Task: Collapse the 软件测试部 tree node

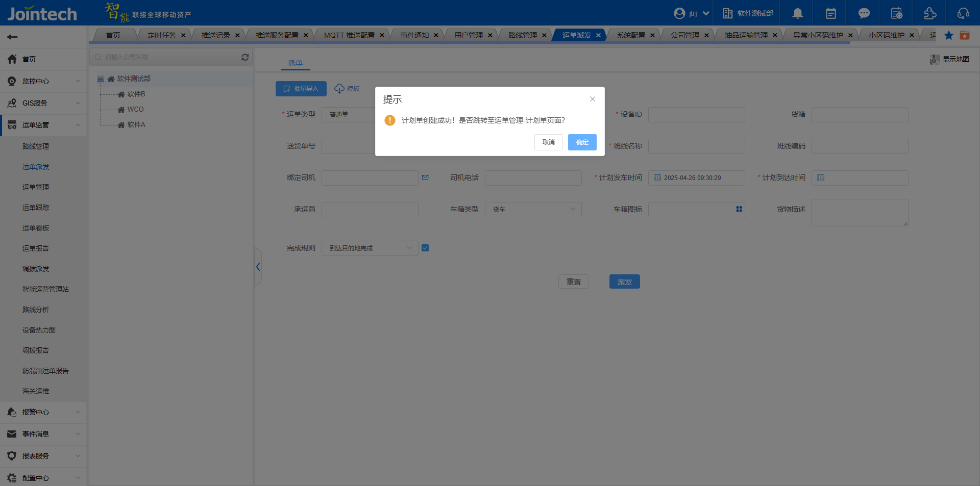Action: point(101,79)
